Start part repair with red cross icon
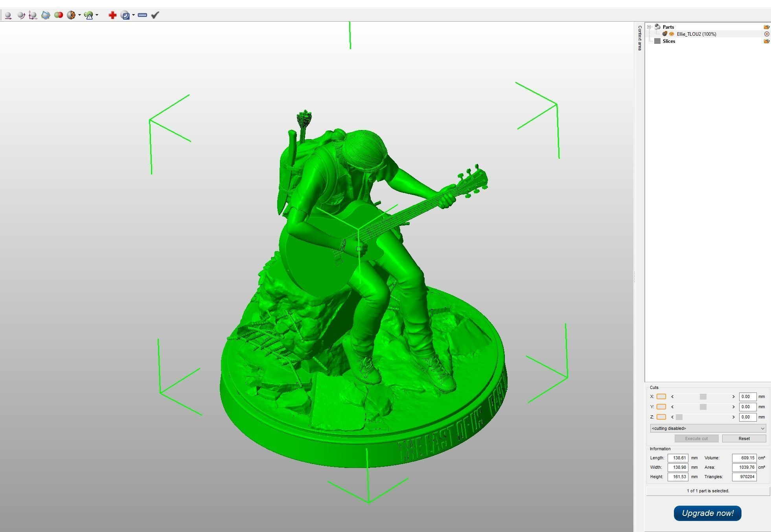Image resolution: width=771 pixels, height=532 pixels. (112, 15)
